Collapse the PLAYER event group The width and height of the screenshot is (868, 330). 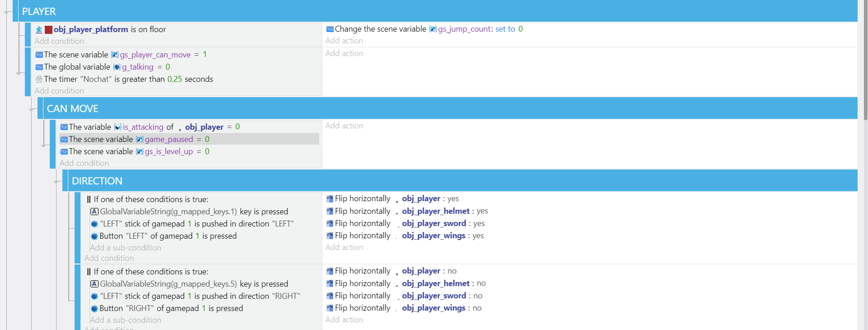point(7,12)
